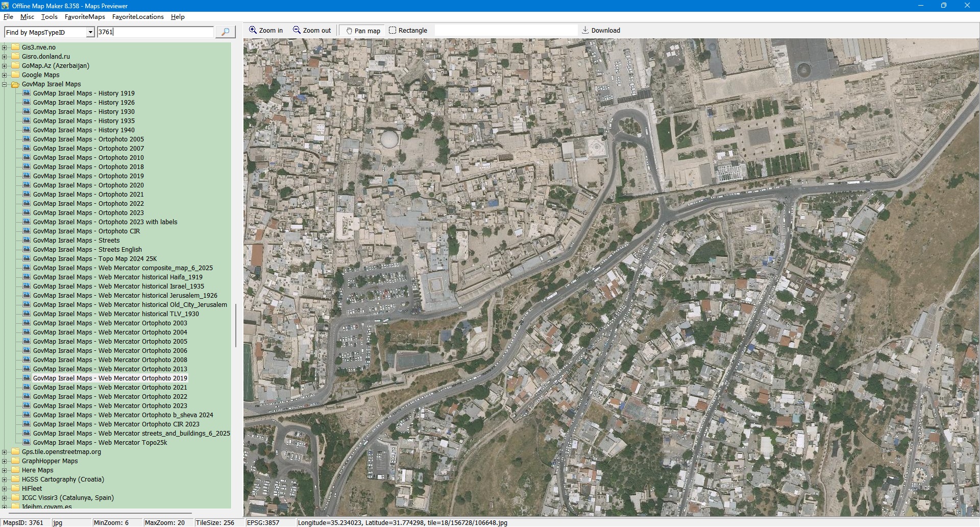Click the magnifier search button
This screenshot has height=527, width=980.
225,32
